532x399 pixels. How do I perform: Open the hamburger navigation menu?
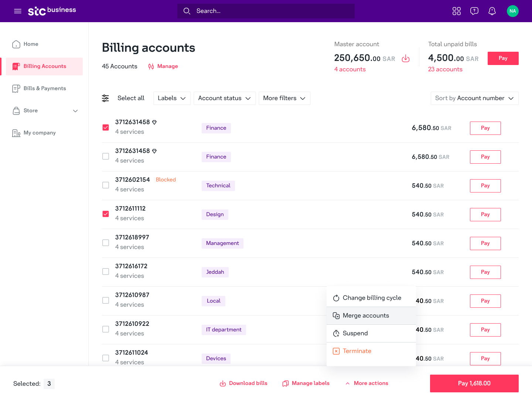click(x=18, y=11)
